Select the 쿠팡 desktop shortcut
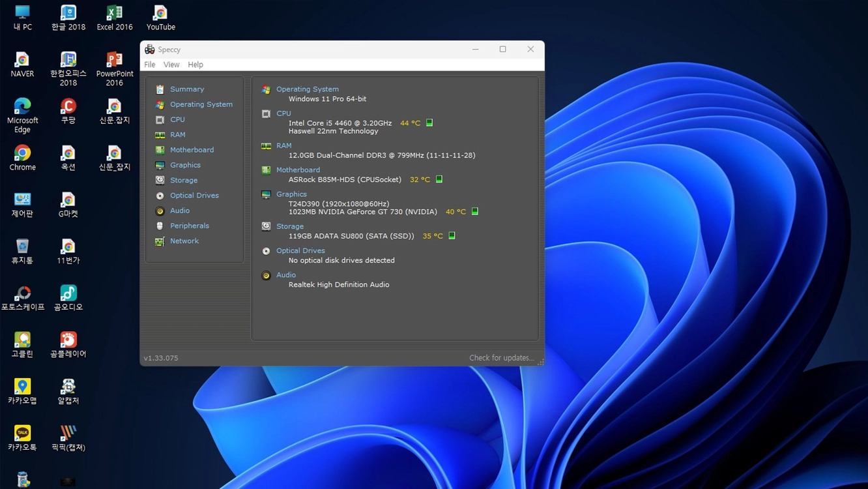868x489 pixels. pyautogui.click(x=68, y=111)
